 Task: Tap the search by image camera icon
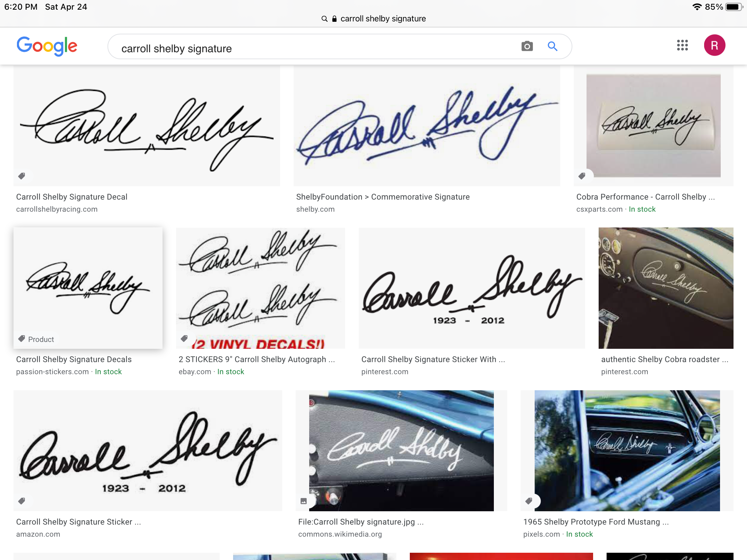pyautogui.click(x=527, y=46)
